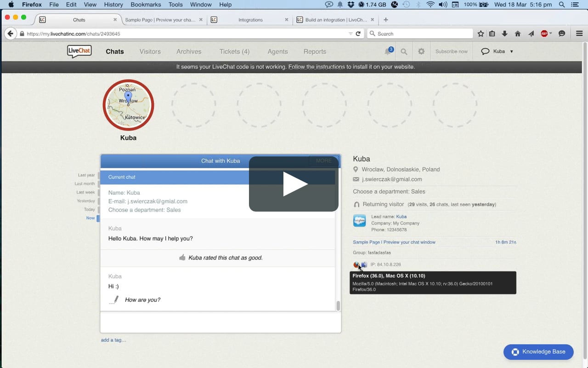Click the Knowledge Base lifebuoy icon
This screenshot has width=588, height=368.
(x=515, y=352)
